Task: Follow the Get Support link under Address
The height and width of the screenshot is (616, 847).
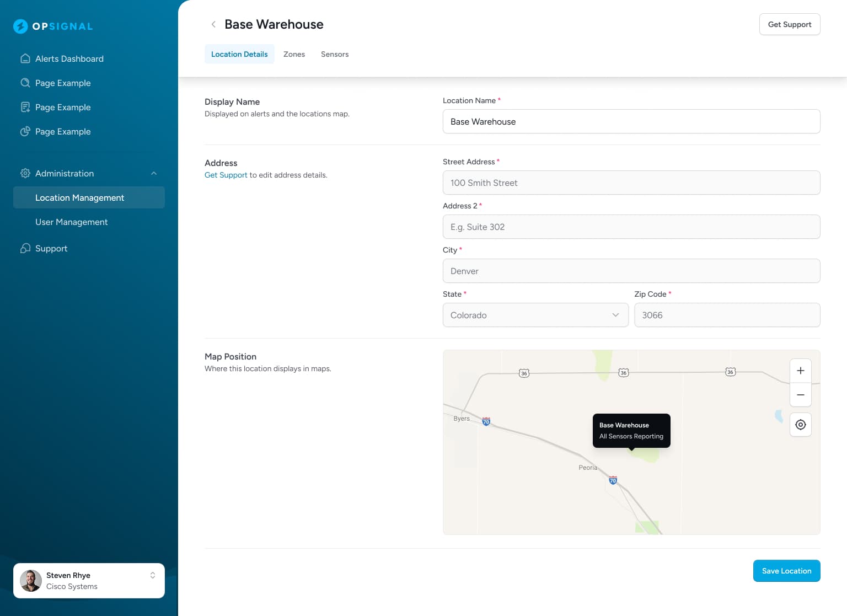Action: tap(226, 175)
